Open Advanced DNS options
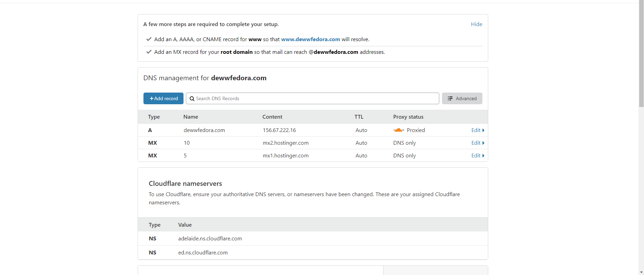644x275 pixels. [x=462, y=98]
